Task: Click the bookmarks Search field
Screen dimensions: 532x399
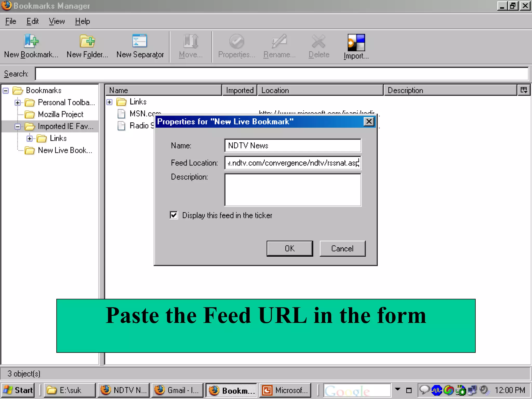Action: 282,74
